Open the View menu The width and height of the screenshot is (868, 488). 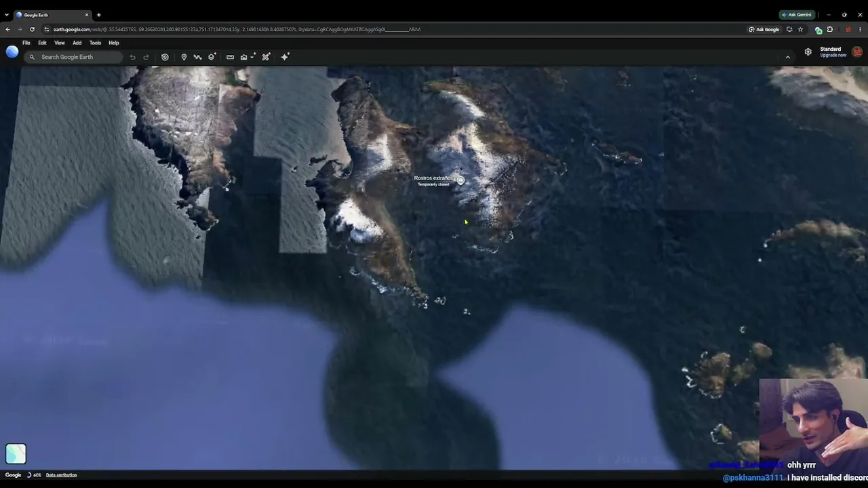tap(60, 43)
